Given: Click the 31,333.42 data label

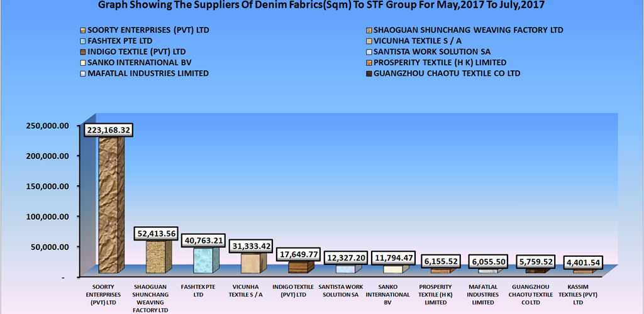Looking at the screenshot, I should coord(250,246).
